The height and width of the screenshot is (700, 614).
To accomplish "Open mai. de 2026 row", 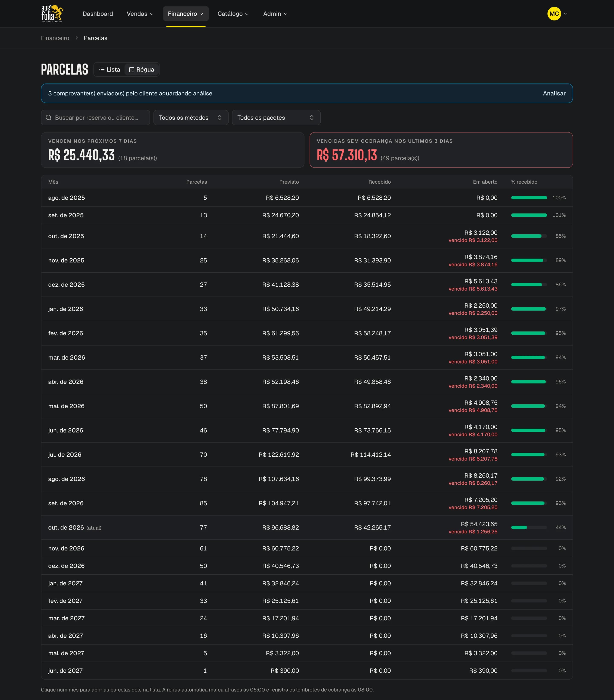I will point(307,406).
